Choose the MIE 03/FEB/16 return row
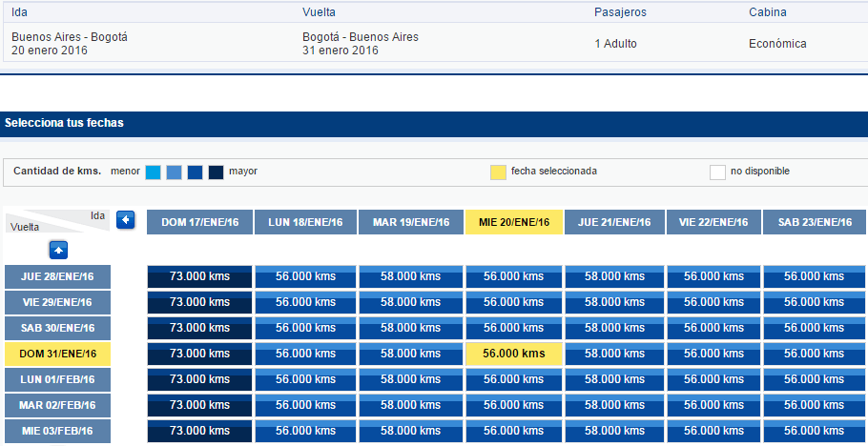This screenshot has height=446, width=868. click(57, 431)
